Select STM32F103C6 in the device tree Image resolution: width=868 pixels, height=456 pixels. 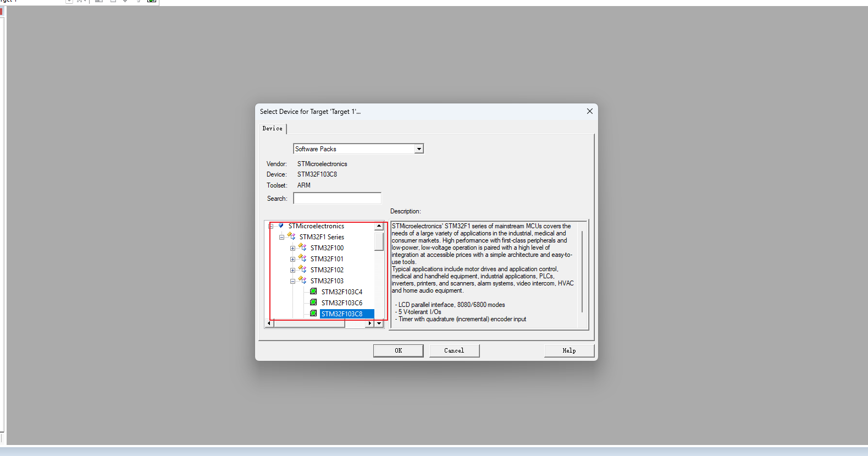pos(342,303)
